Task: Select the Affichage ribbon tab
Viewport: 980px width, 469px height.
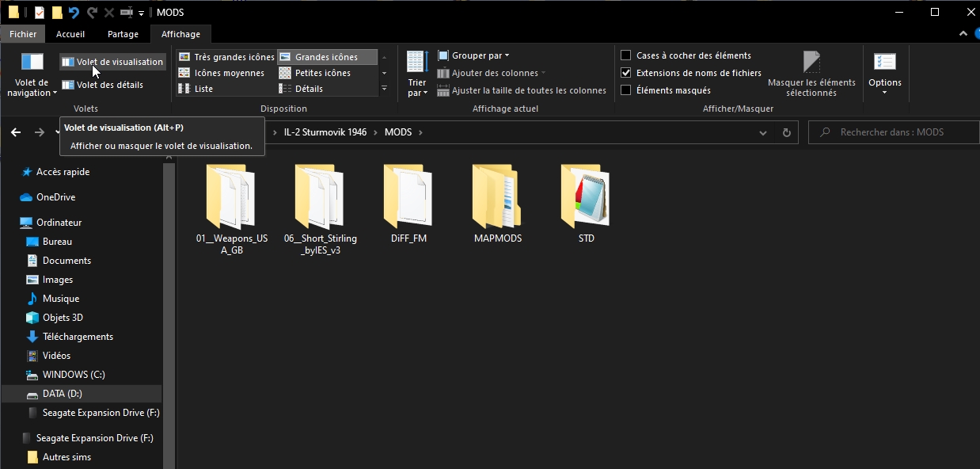Action: (180, 34)
